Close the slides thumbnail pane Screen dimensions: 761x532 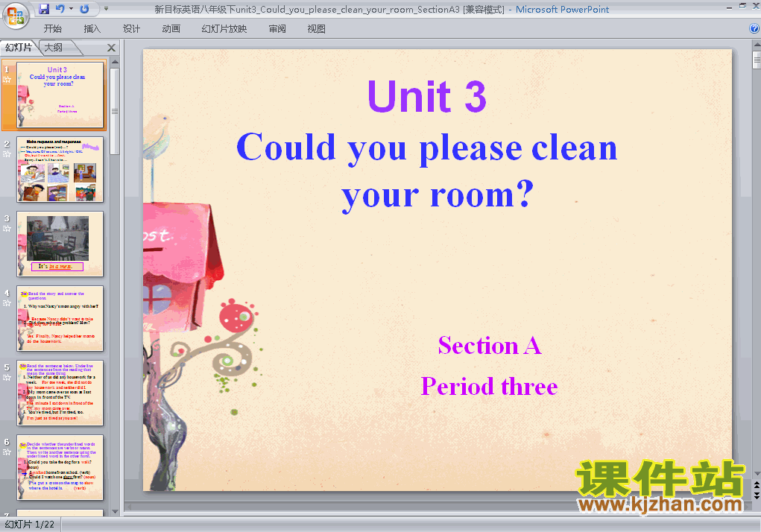click(x=111, y=48)
